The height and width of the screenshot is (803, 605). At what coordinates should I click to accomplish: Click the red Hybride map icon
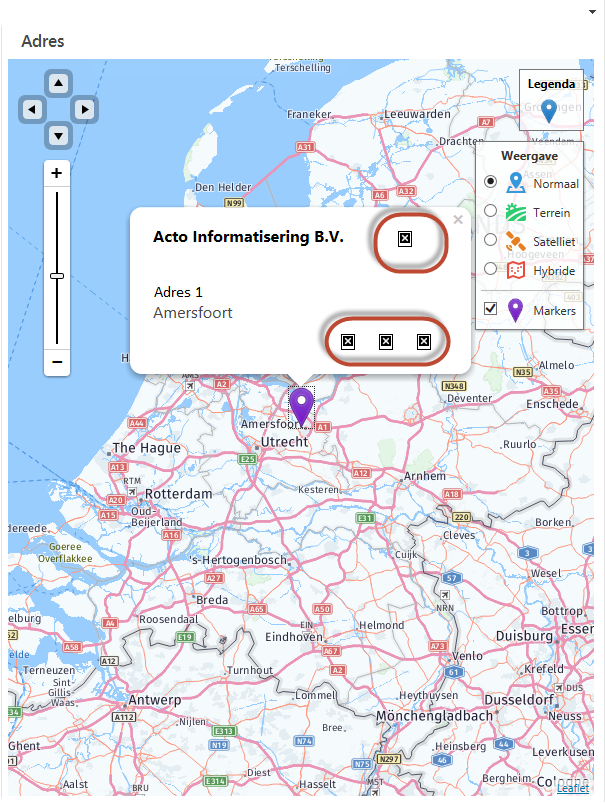[x=515, y=270]
